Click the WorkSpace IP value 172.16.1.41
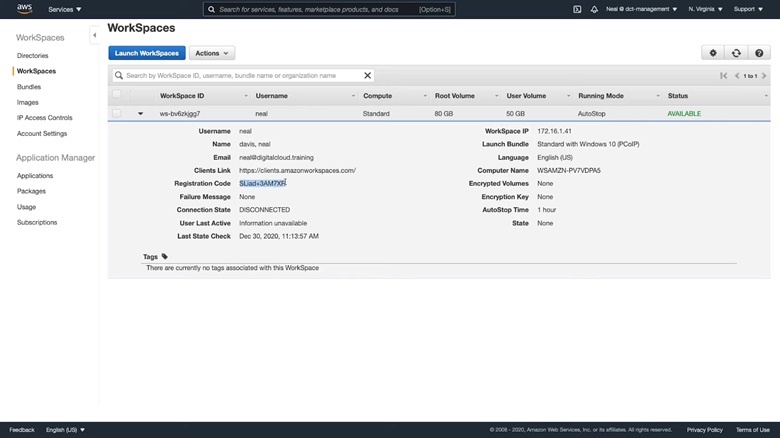 tap(554, 131)
